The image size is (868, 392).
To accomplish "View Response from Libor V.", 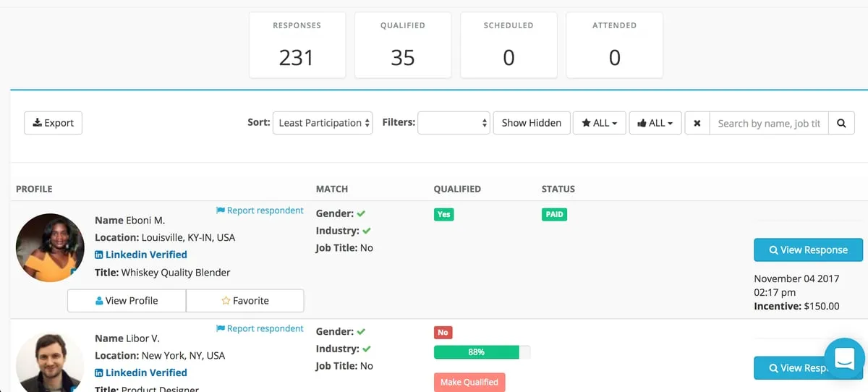I will point(808,367).
